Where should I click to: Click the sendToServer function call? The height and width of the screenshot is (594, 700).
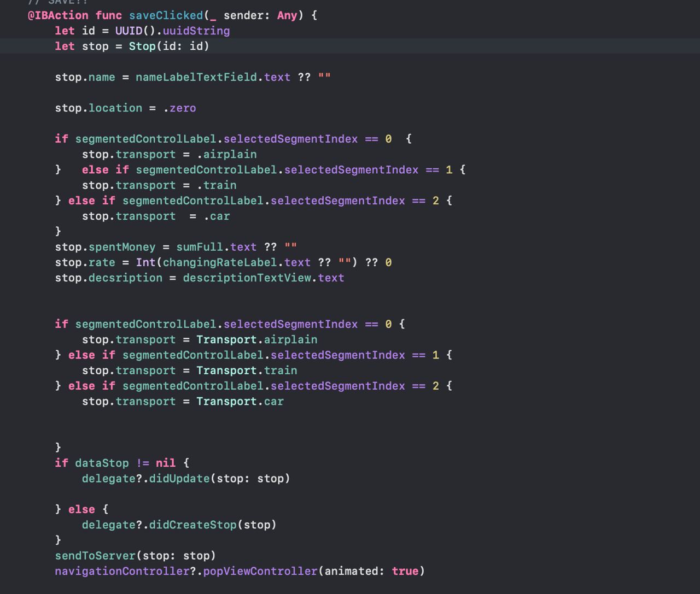[95, 556]
